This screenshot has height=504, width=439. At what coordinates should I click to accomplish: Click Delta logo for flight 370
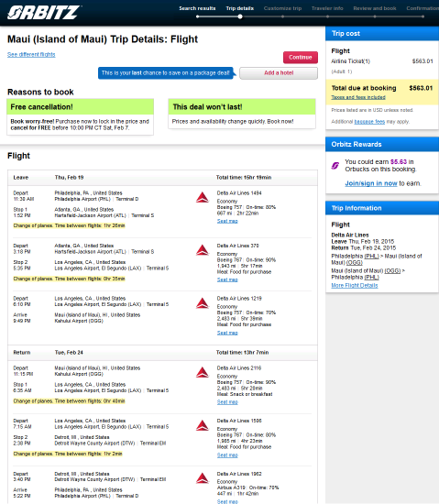[x=203, y=250]
